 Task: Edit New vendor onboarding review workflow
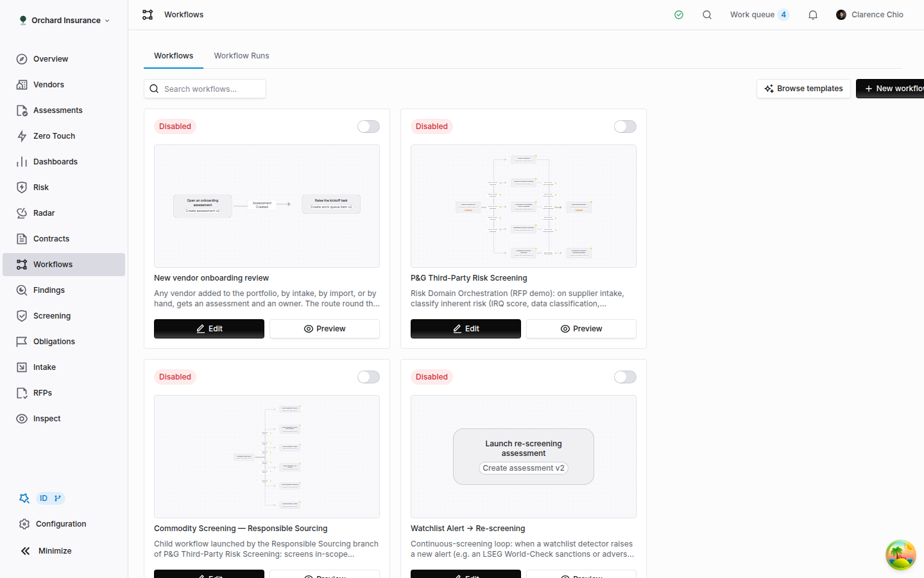(x=209, y=329)
